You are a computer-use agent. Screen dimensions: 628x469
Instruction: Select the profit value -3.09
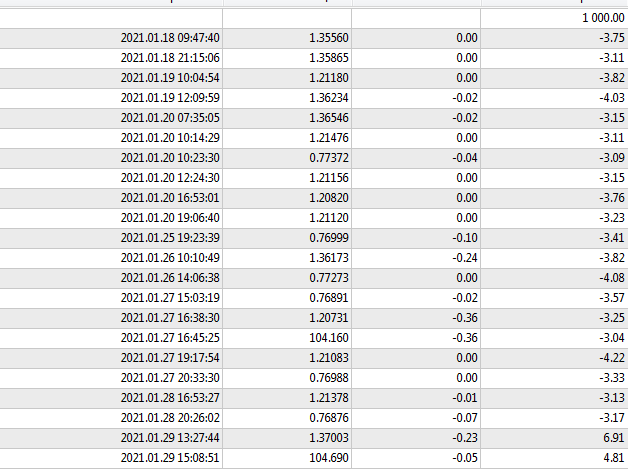[x=612, y=158]
